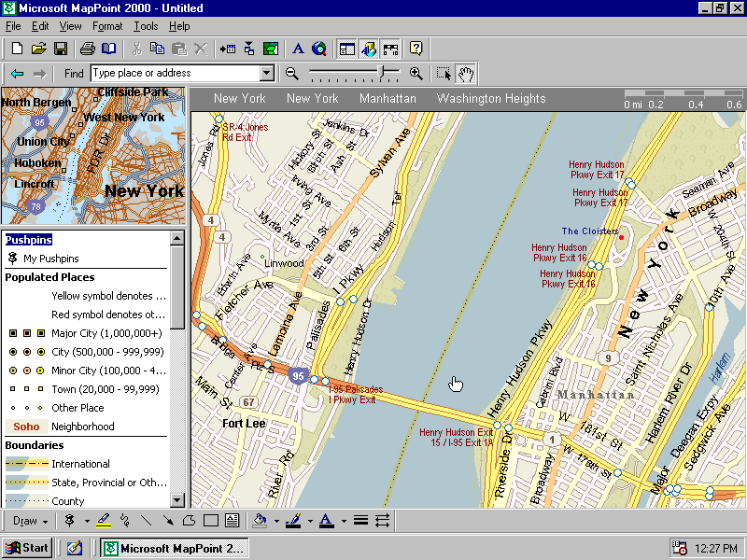Open the Find box dropdown arrow
The height and width of the screenshot is (560, 747).
pos(267,74)
